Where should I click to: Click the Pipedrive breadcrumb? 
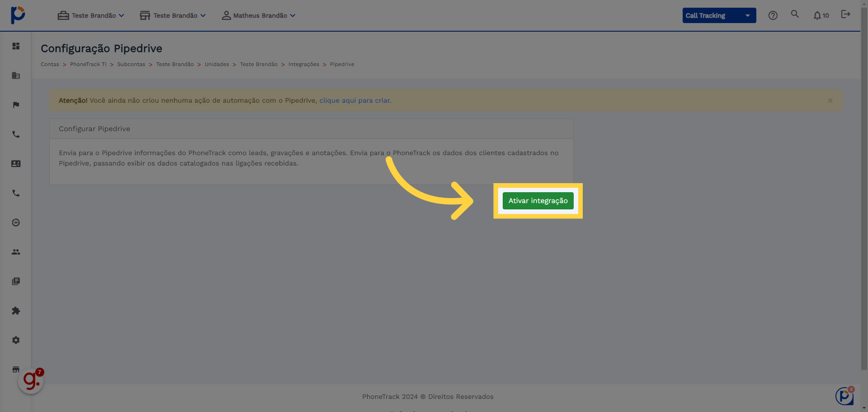click(342, 64)
